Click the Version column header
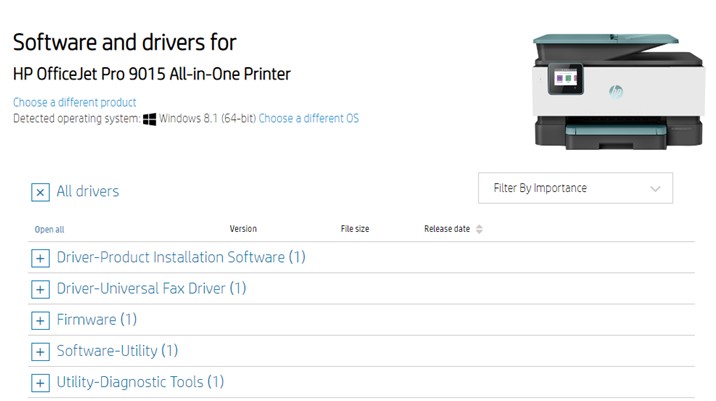716x401 pixels. tap(243, 229)
